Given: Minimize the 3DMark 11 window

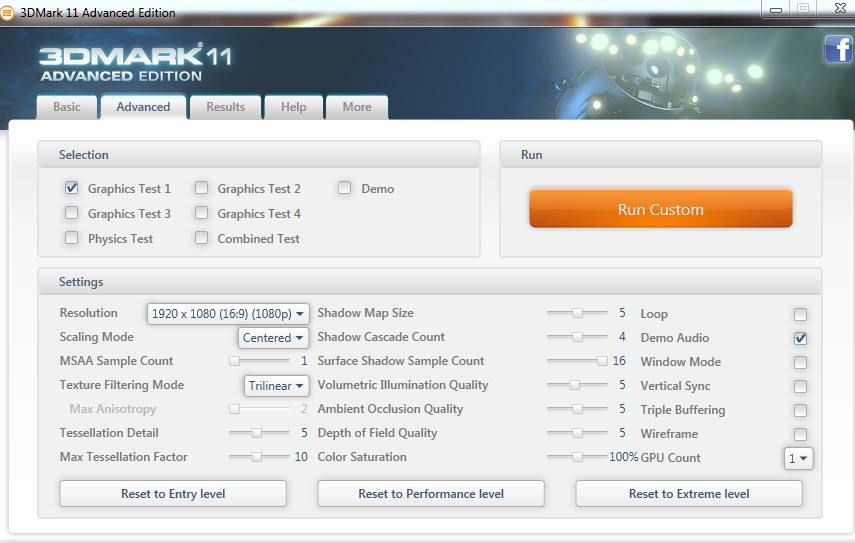Looking at the screenshot, I should (776, 9).
